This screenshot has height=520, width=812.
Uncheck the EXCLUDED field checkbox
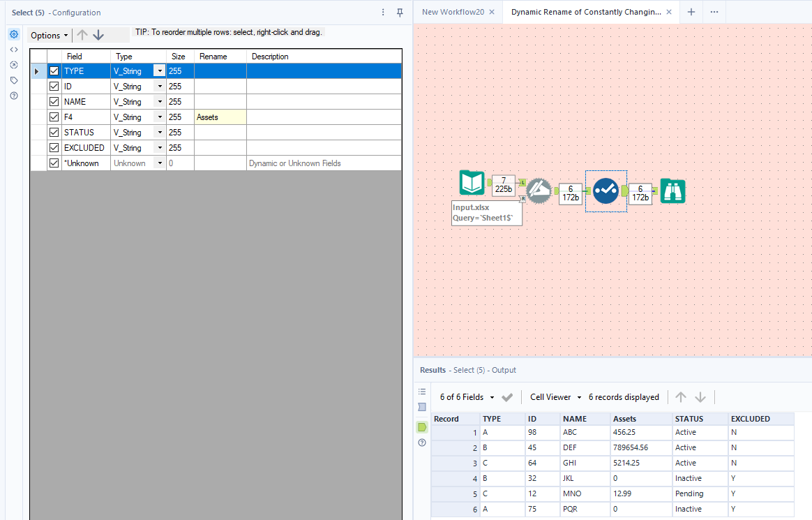click(x=54, y=147)
